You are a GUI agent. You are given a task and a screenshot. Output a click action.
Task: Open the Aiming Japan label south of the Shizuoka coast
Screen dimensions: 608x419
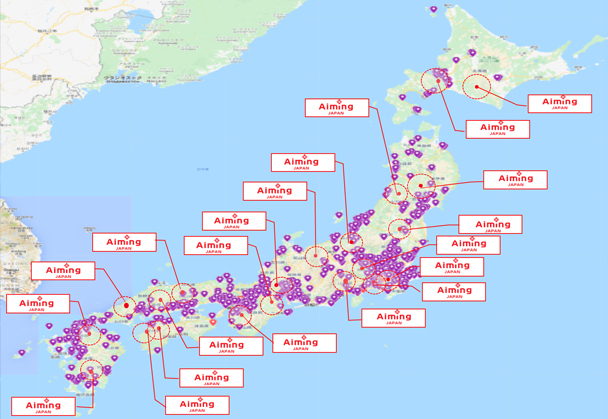pos(394,318)
